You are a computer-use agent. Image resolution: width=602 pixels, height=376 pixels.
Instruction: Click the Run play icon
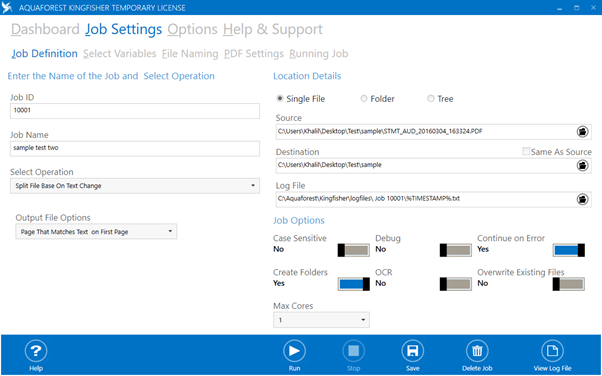click(x=294, y=351)
